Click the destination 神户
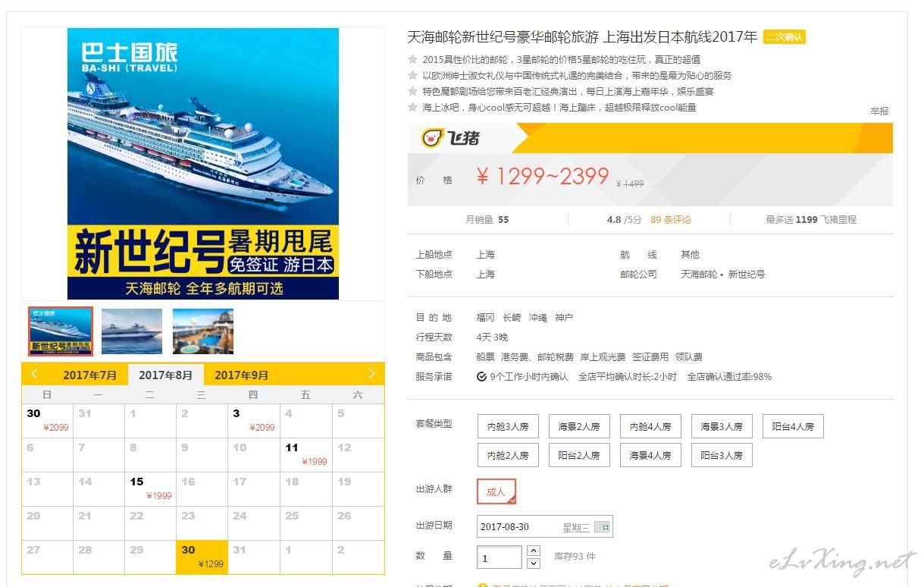924x587 pixels. (564, 318)
